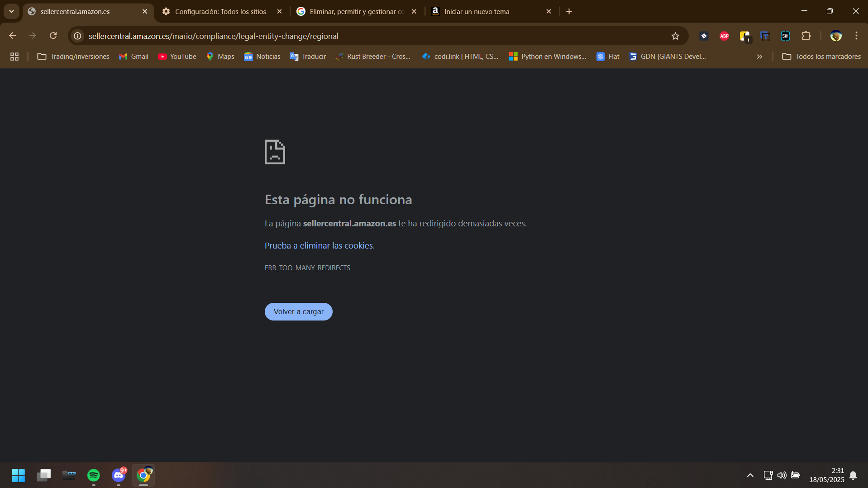
Task: Open the Traducir bookmark
Action: 308,57
